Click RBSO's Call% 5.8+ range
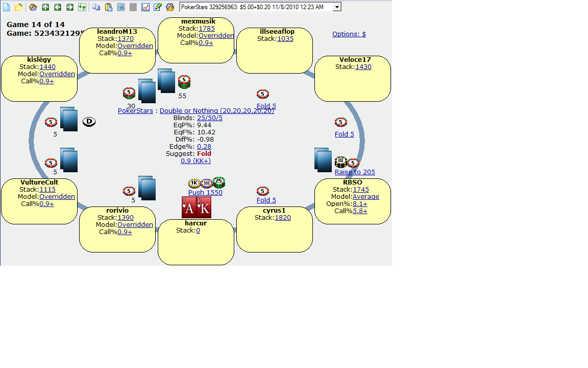Screen dimensions: 588x368 click(x=360, y=211)
